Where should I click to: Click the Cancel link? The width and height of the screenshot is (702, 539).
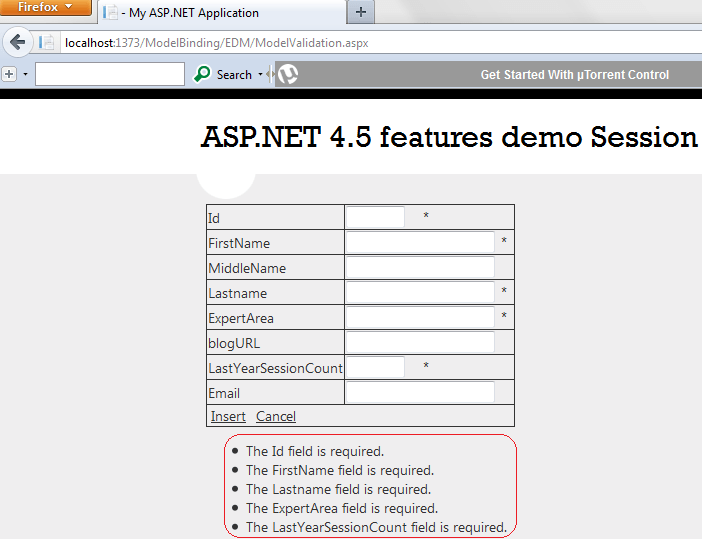(x=276, y=416)
